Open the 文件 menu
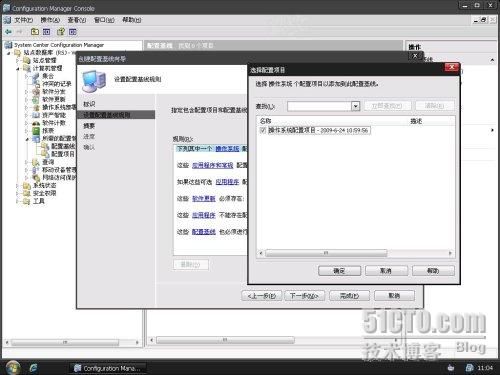Screen dimensions: 500x375 (x=23, y=20)
